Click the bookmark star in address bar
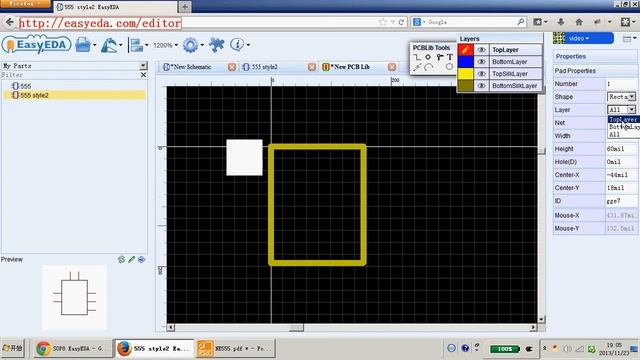Viewport: 640px width, 360px height. [382, 22]
